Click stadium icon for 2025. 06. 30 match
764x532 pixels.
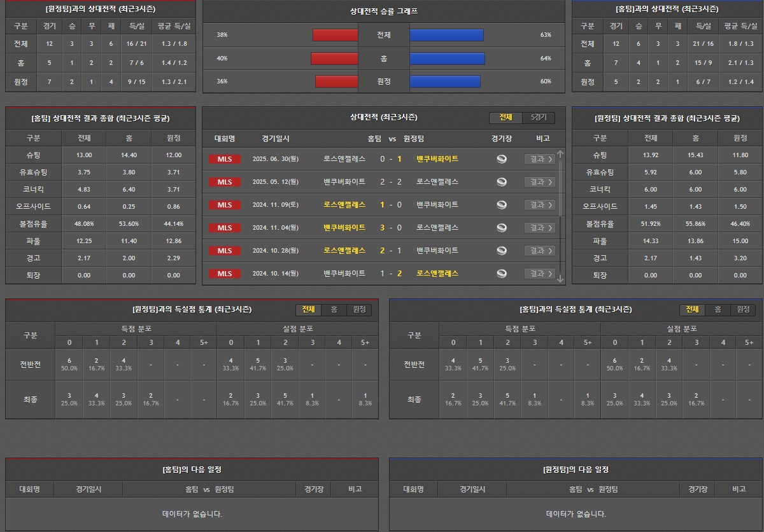click(502, 159)
